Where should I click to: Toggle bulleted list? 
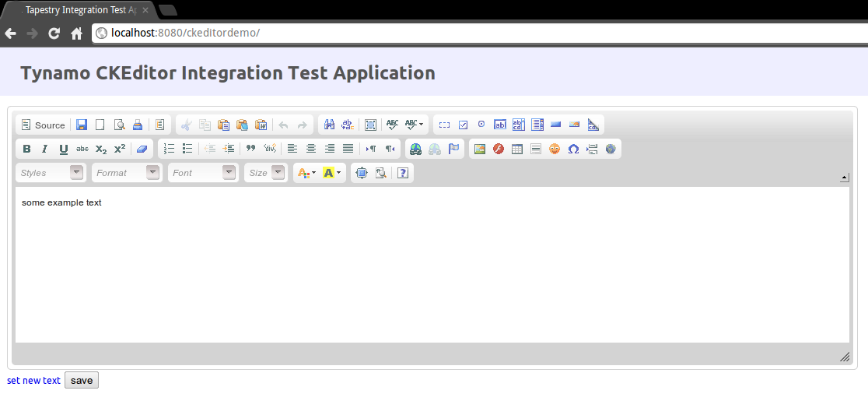click(187, 149)
